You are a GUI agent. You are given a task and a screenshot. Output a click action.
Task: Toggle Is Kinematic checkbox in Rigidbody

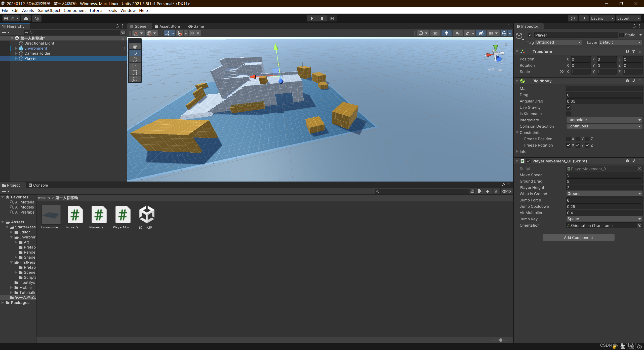(568, 113)
